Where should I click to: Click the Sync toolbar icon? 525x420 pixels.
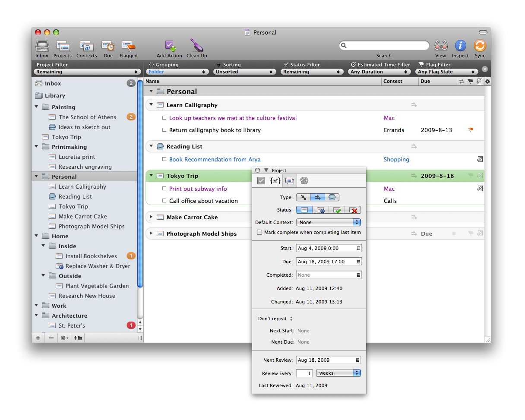[x=480, y=46]
